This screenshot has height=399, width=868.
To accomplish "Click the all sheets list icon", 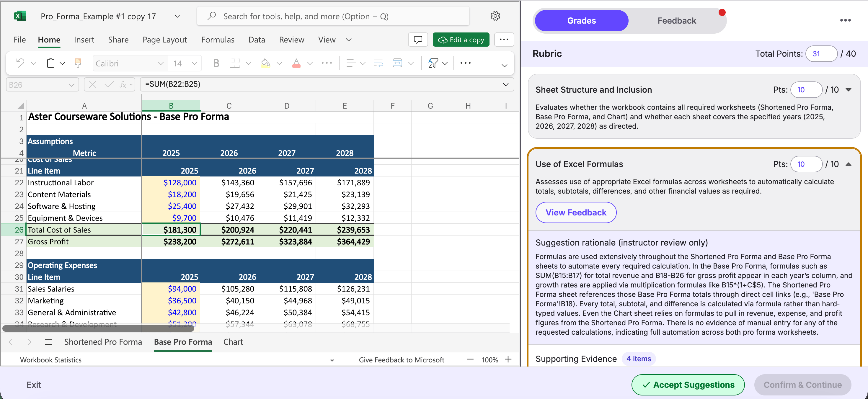I will [48, 342].
